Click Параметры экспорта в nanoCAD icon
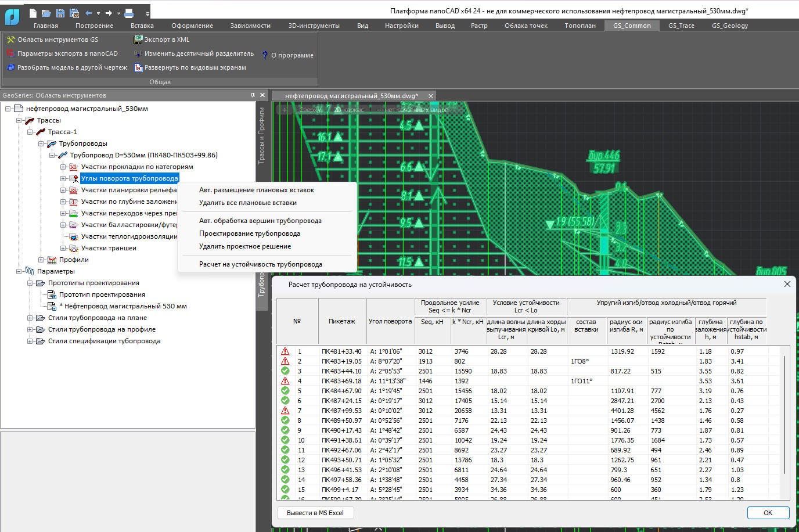Viewport: 799px width, 532px height. point(10,53)
